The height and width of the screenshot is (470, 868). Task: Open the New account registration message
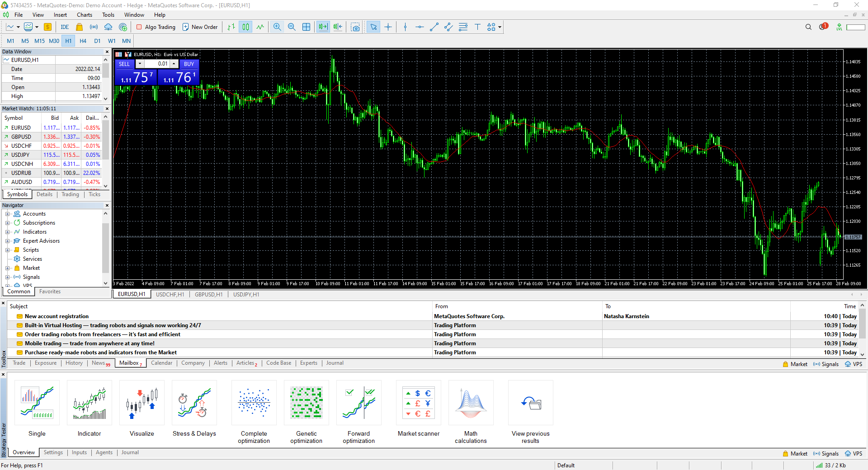57,316
